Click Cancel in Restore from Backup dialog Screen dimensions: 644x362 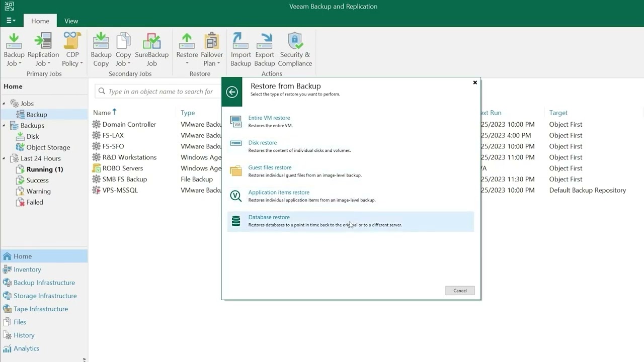(x=460, y=291)
